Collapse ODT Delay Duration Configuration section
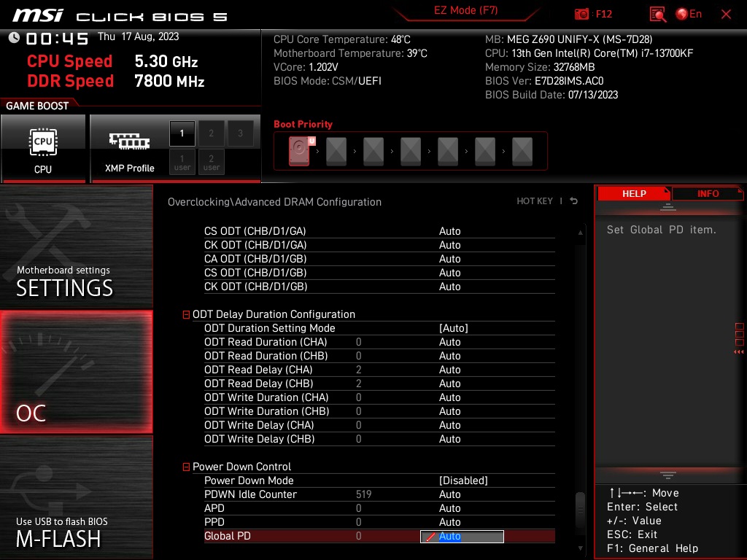 point(186,315)
